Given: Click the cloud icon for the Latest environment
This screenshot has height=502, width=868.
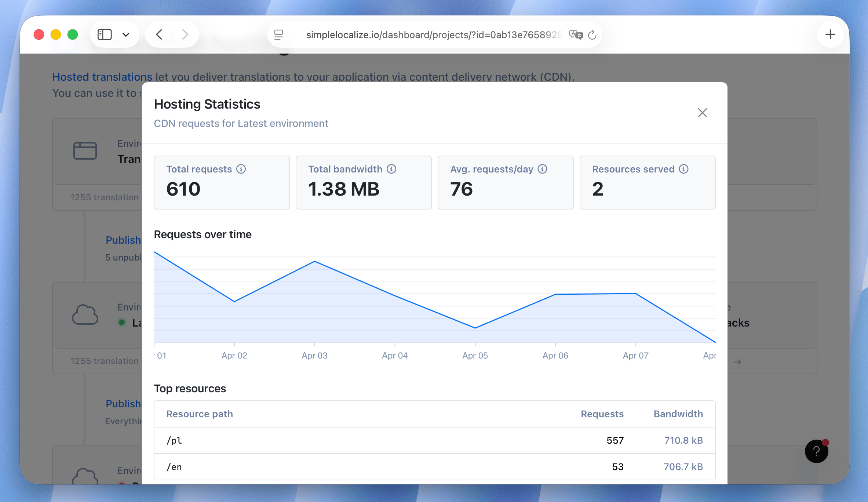Looking at the screenshot, I should (x=85, y=315).
